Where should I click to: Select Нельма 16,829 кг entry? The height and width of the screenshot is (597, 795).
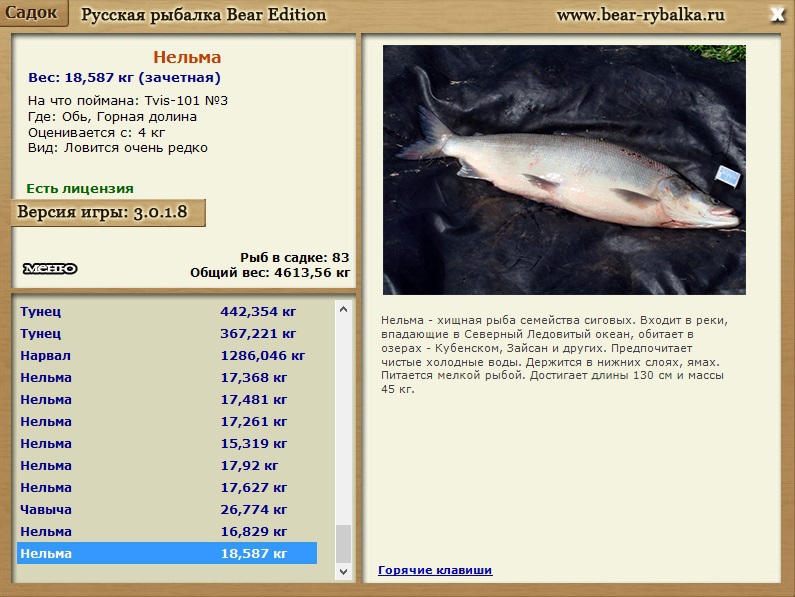166,531
